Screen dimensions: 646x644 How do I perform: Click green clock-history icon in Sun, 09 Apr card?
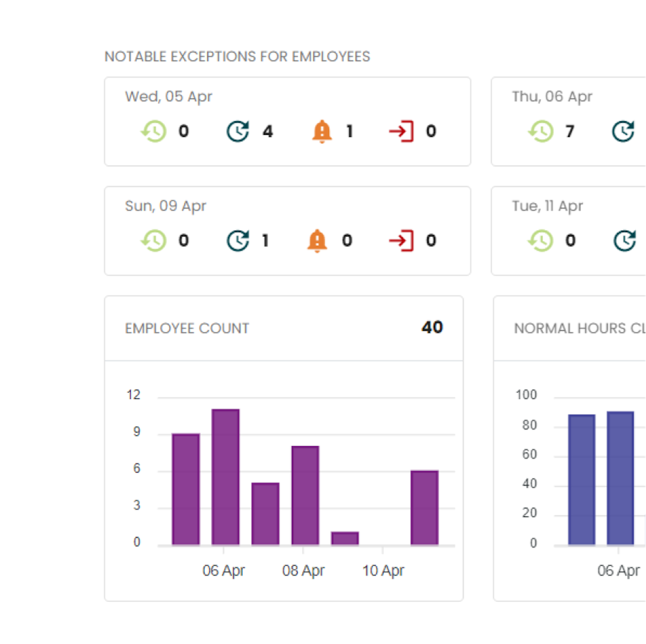(153, 240)
